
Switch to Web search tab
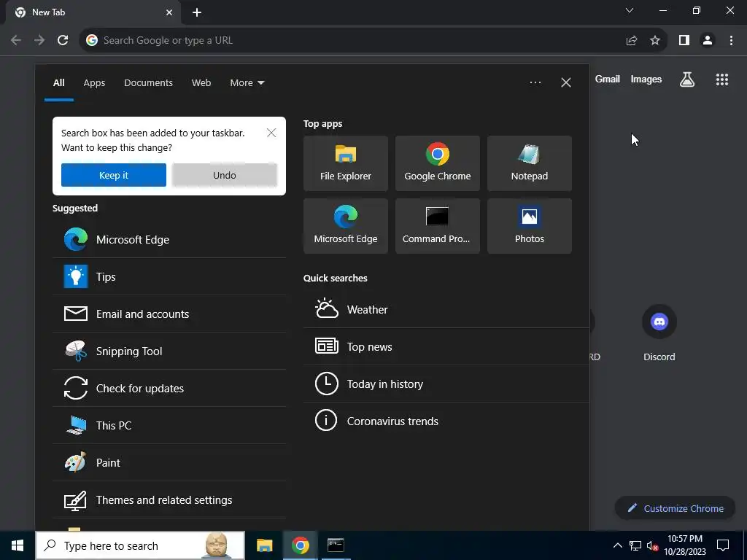click(x=201, y=83)
